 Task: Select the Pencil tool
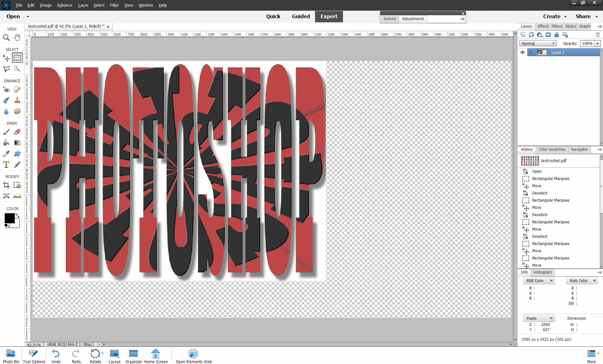tap(17, 165)
